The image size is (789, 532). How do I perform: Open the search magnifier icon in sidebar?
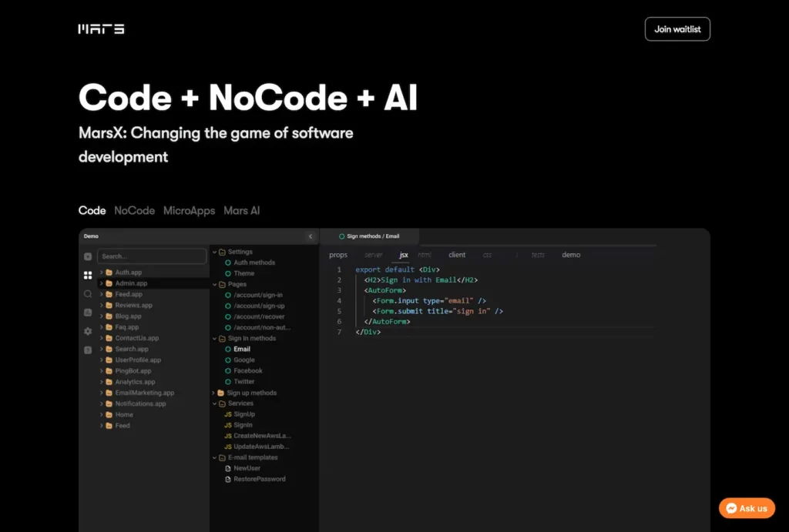(x=88, y=293)
